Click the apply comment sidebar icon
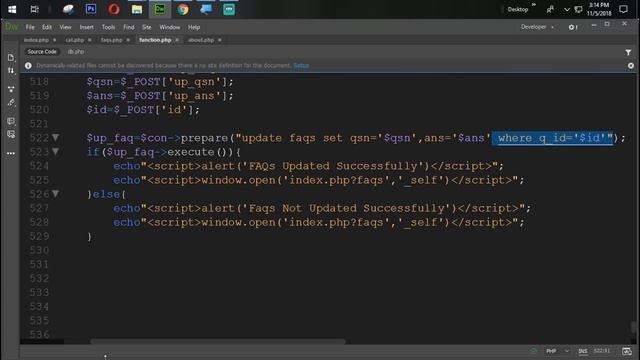Screen dimensions: 640x360 11,121
